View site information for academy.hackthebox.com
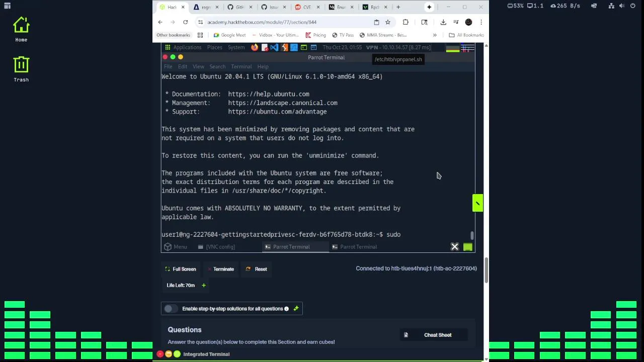The image size is (644, 362). tap(200, 22)
